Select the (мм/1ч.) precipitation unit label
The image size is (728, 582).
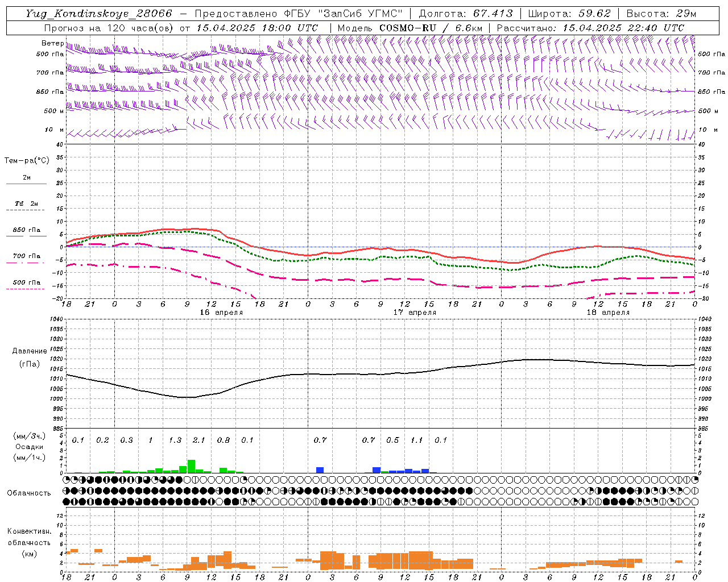tap(29, 458)
